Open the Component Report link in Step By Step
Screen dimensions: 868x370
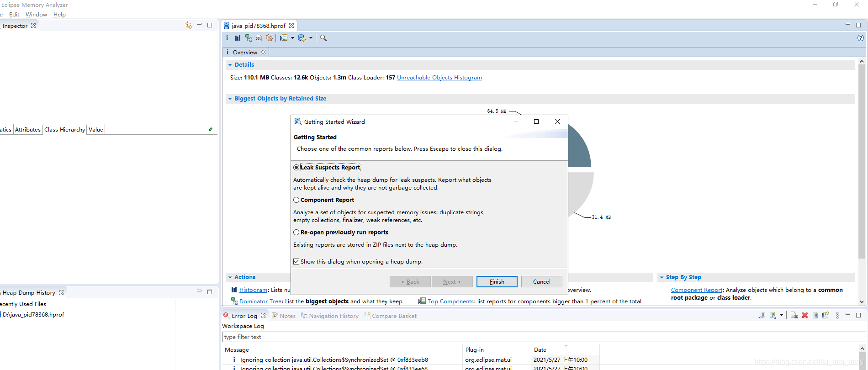click(x=697, y=290)
